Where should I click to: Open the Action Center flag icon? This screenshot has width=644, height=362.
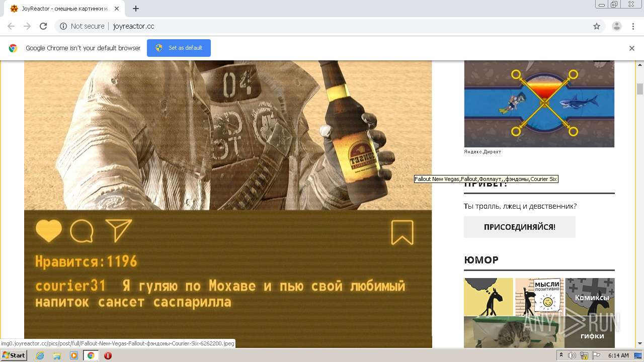tap(596, 355)
